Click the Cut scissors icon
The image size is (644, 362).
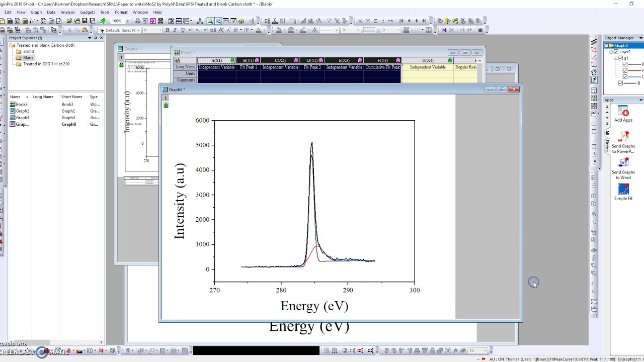(68, 30)
